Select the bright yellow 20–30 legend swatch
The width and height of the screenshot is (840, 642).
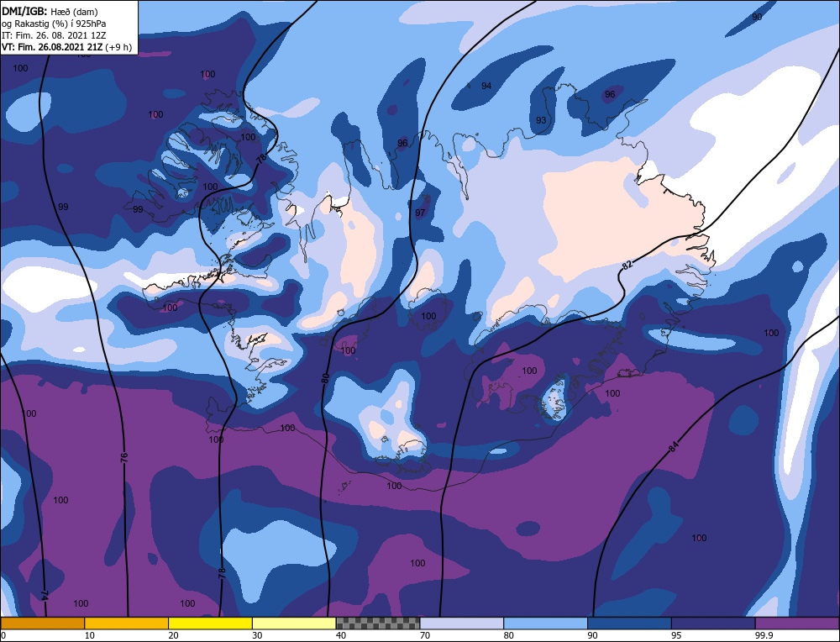pos(210,623)
